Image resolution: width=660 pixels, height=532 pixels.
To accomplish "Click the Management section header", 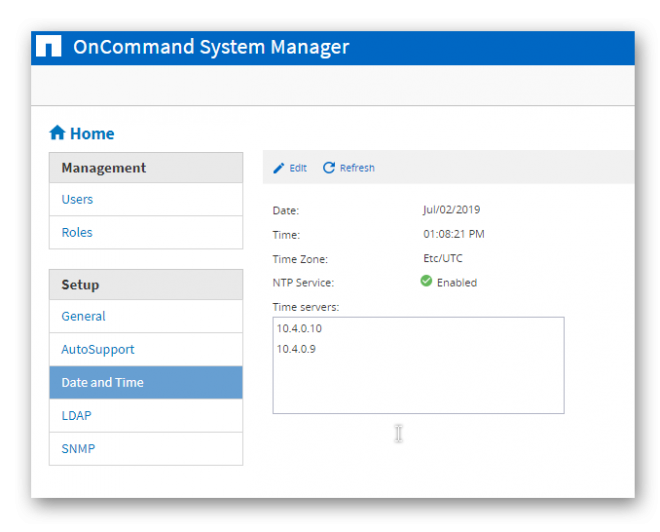I will (x=146, y=168).
